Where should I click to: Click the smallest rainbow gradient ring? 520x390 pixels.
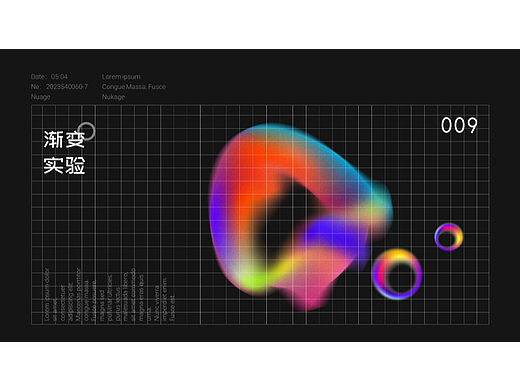[449, 237]
